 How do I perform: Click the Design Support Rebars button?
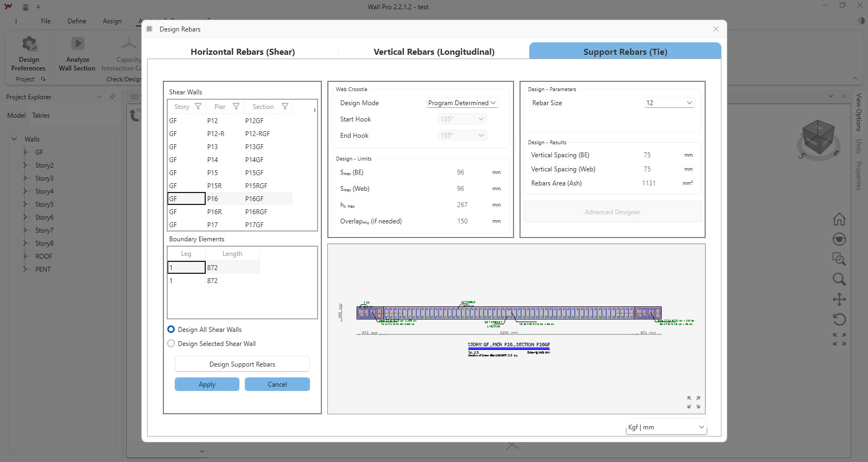(x=242, y=364)
